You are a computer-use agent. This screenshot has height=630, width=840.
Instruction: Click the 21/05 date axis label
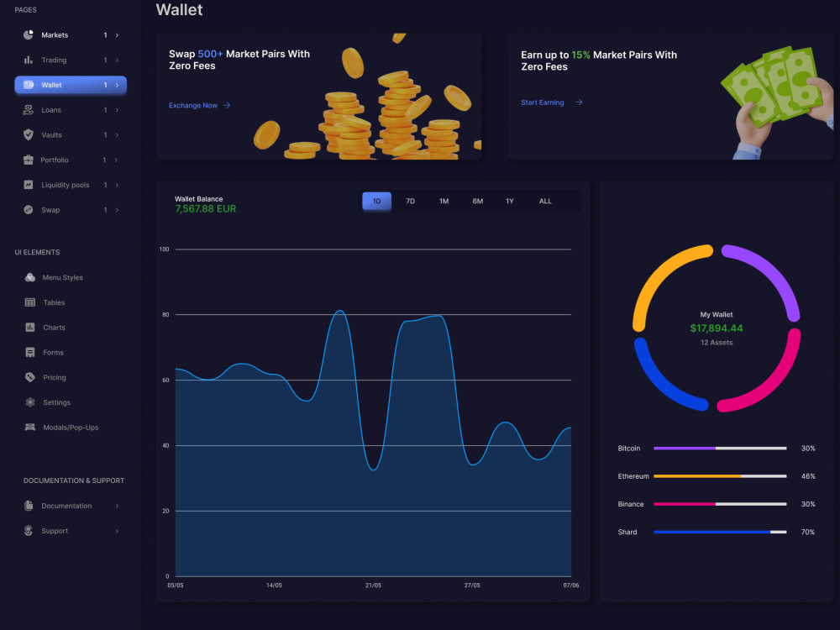(x=374, y=585)
